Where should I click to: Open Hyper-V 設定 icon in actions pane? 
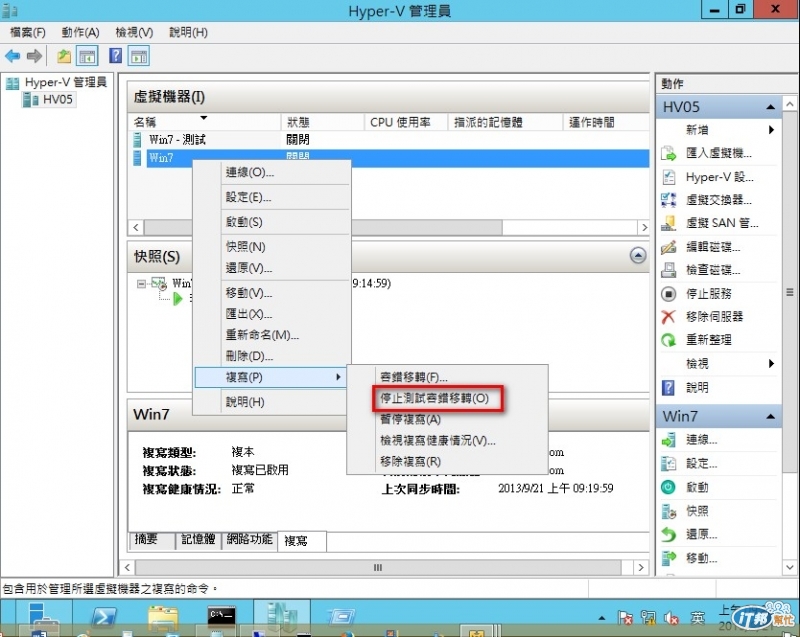click(668, 177)
